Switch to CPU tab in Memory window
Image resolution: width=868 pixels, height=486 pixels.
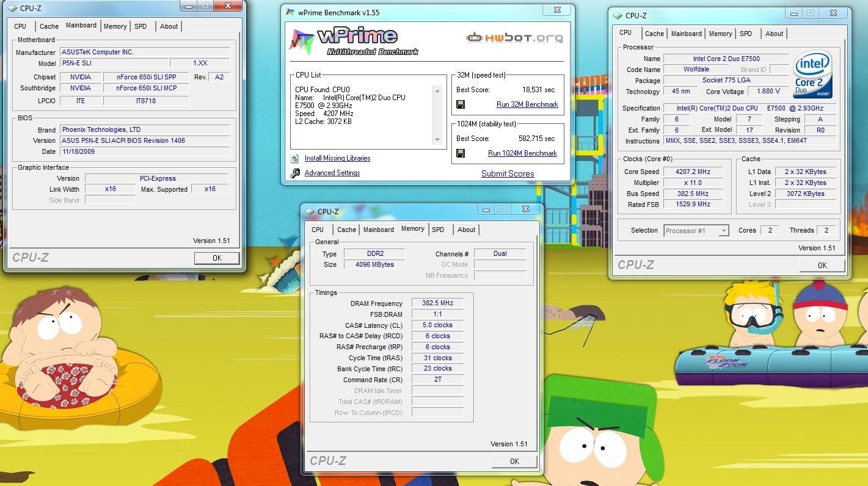point(318,230)
